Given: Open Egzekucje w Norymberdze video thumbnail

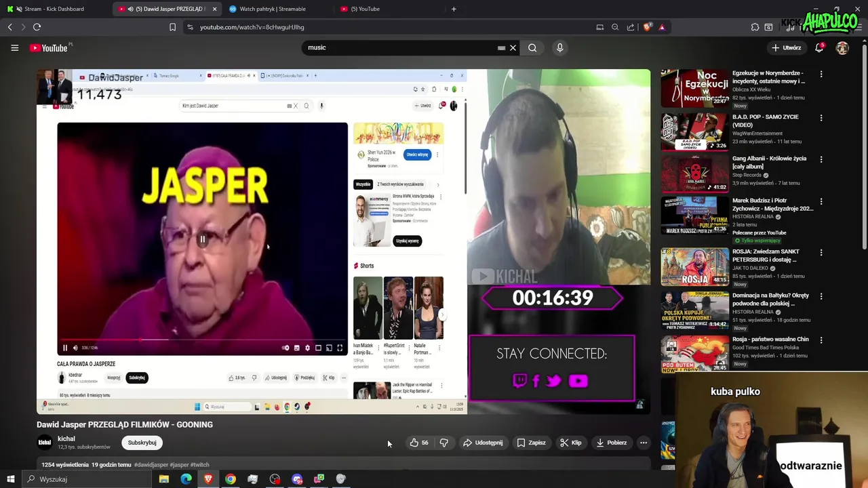Looking at the screenshot, I should coord(695,88).
